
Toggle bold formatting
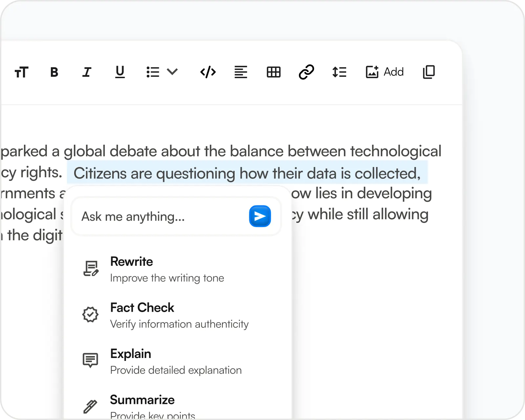point(54,72)
